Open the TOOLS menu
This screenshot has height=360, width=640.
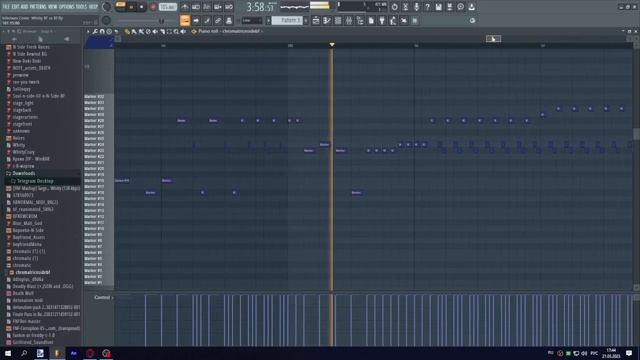coord(82,7)
